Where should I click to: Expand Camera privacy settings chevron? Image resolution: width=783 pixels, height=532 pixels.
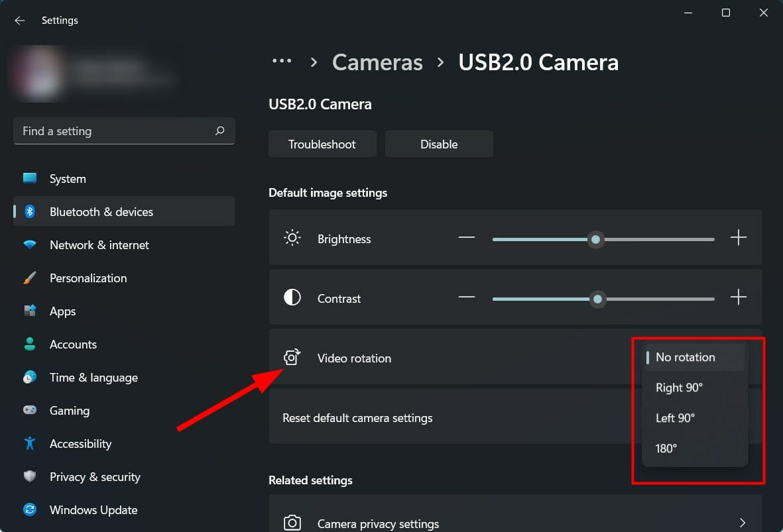click(743, 523)
